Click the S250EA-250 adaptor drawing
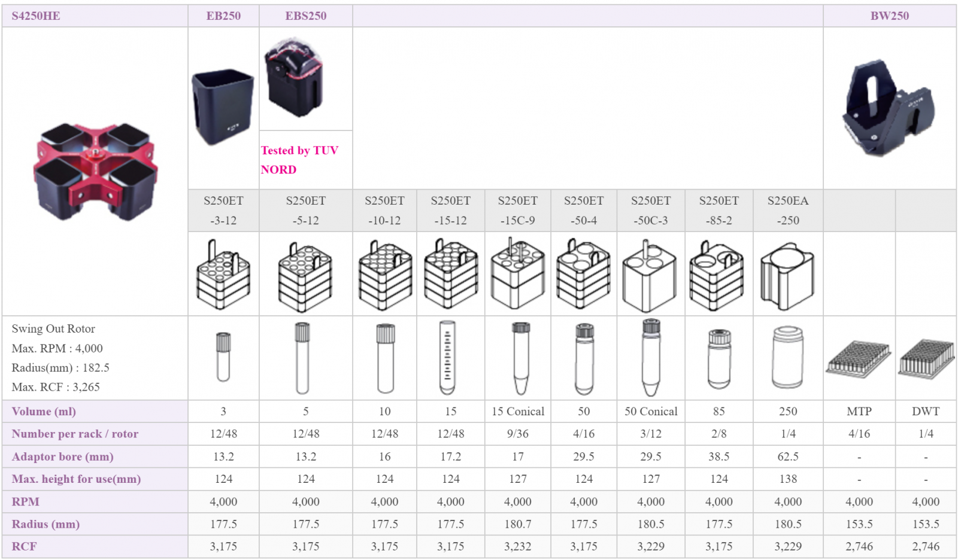The height and width of the screenshot is (560, 958). click(787, 276)
